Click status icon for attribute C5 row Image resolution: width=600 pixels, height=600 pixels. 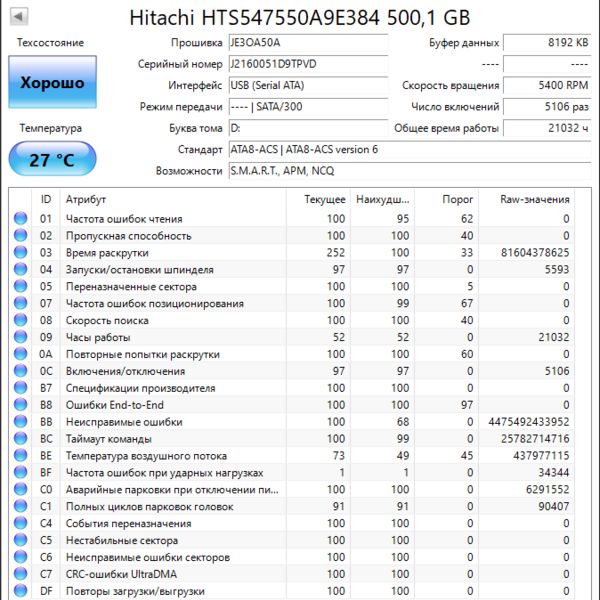[x=21, y=540]
